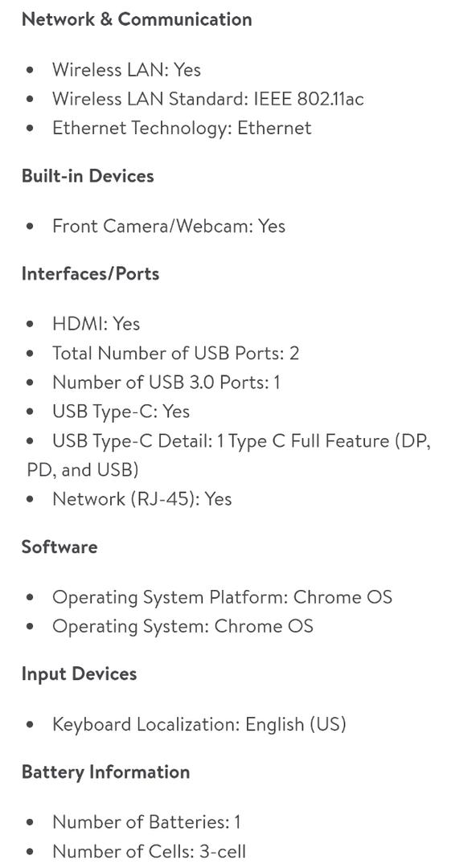This screenshot has height=868, width=476.
Task: Click the Battery Information heading
Action: pyautogui.click(x=106, y=772)
